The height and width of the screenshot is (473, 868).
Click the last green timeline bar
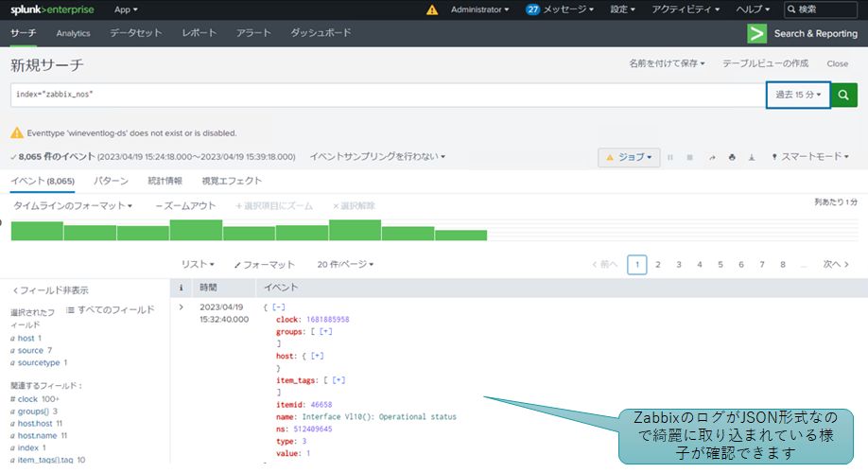click(460, 236)
